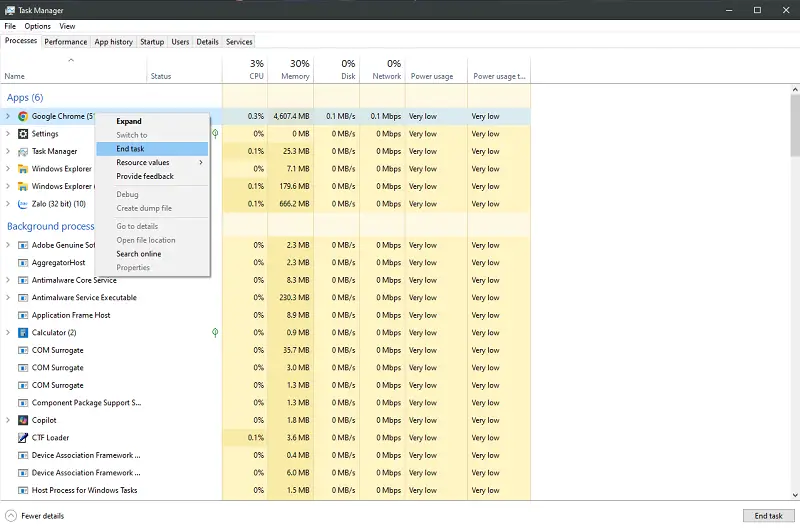
Task: Expand the Settings process row
Action: (x=8, y=134)
